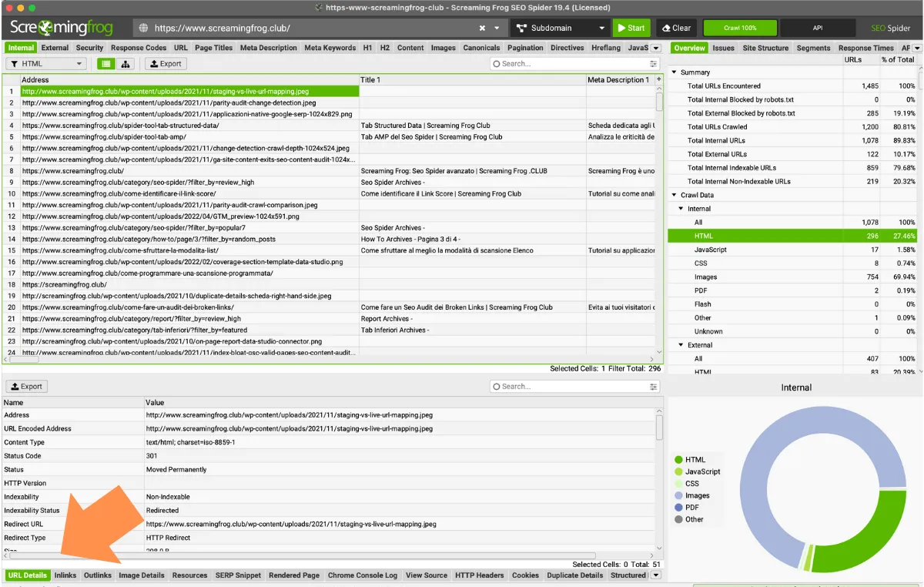Clear the URL field using the X icon
Image resolution: width=924 pixels, height=587 pixels.
pos(483,28)
